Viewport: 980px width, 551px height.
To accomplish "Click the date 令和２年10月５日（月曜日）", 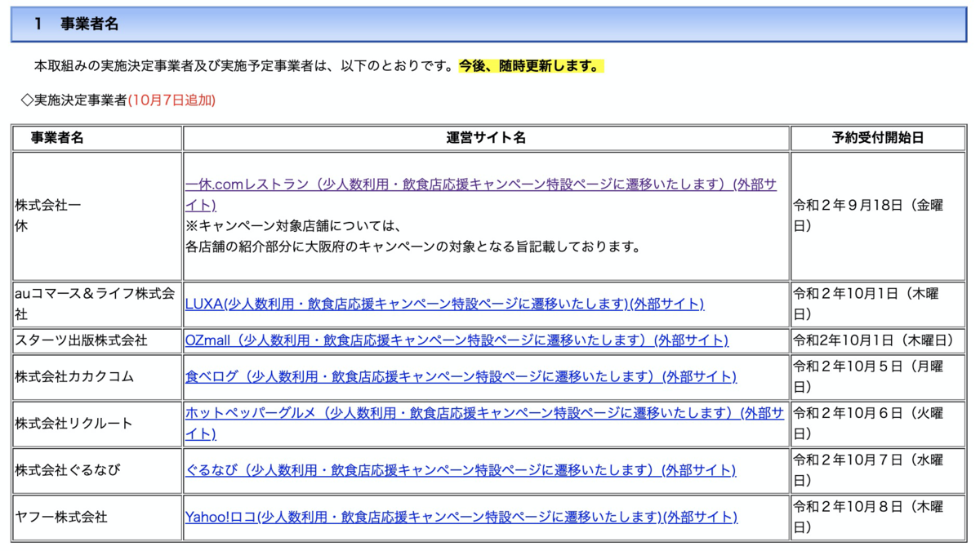I will [868, 376].
